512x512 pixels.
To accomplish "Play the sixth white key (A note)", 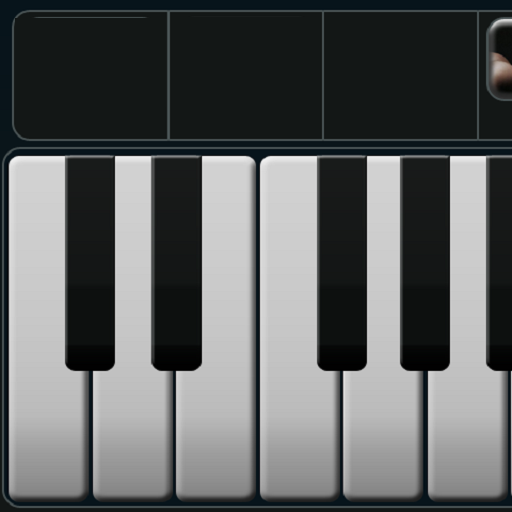I will pos(467,433).
